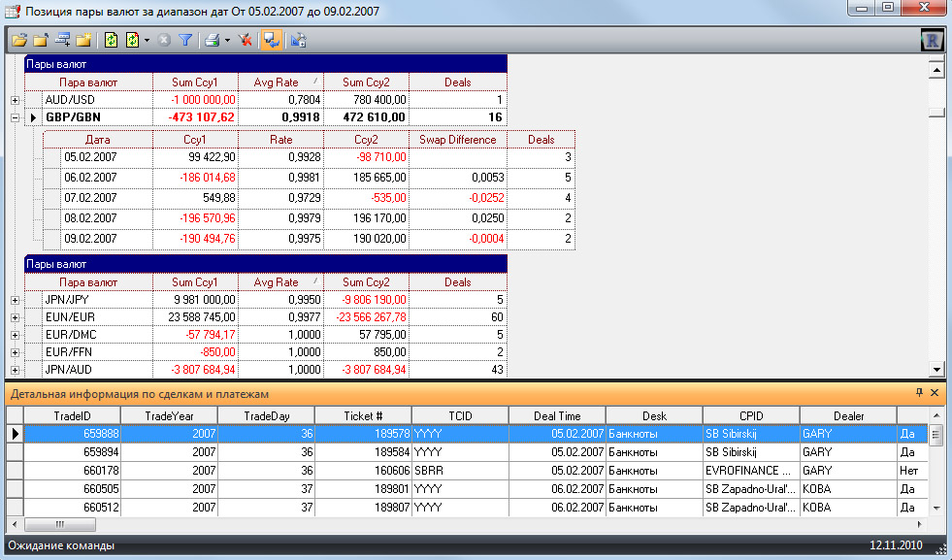Expand the EUR/DMC currency pair row

pyautogui.click(x=16, y=335)
